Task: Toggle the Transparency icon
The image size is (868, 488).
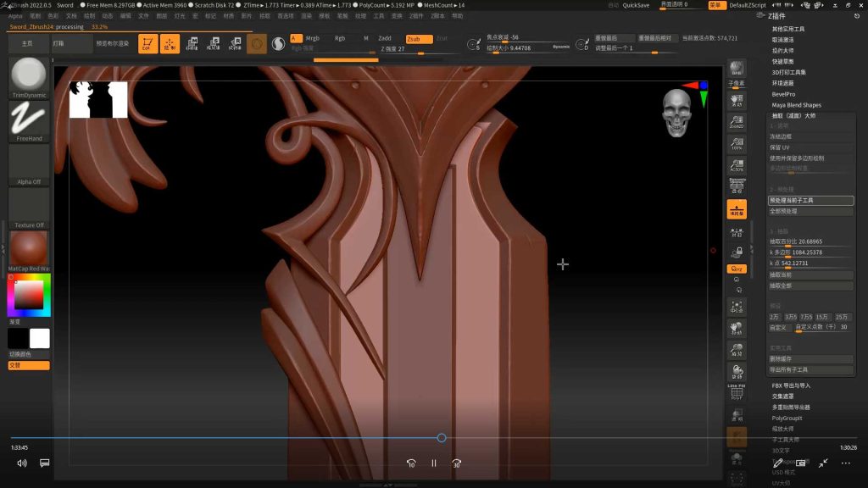Action: [737, 415]
